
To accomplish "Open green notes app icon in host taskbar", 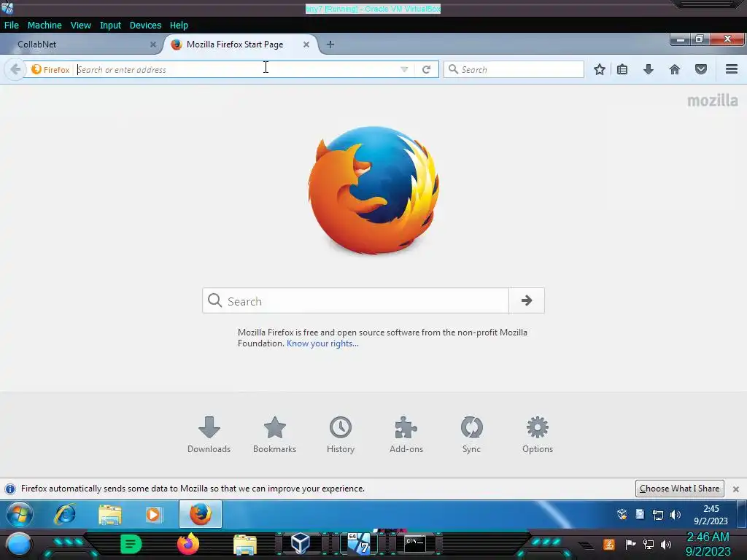I will pos(131,544).
